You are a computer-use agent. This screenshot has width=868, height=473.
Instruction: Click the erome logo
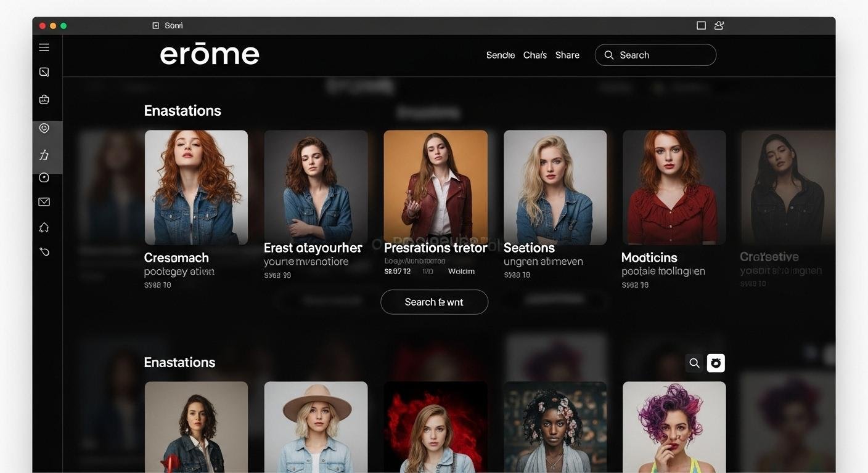(210, 54)
